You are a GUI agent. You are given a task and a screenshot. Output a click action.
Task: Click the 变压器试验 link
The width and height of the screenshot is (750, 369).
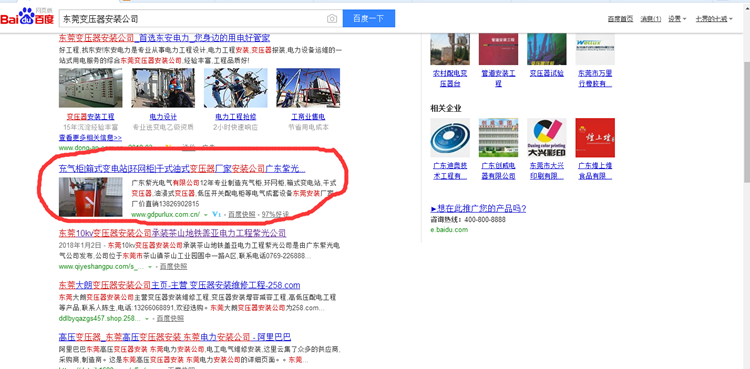tap(547, 73)
